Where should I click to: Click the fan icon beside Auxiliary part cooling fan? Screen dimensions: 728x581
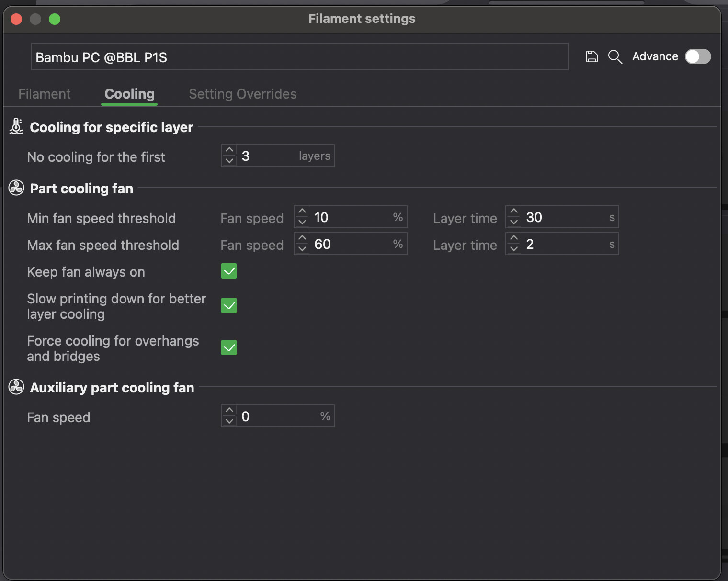click(x=16, y=387)
